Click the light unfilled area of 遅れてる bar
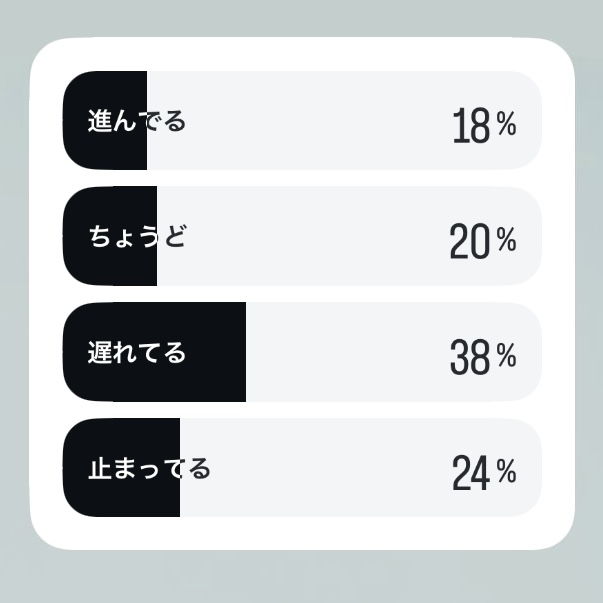Viewport: 603px width, 603px height. (394, 352)
